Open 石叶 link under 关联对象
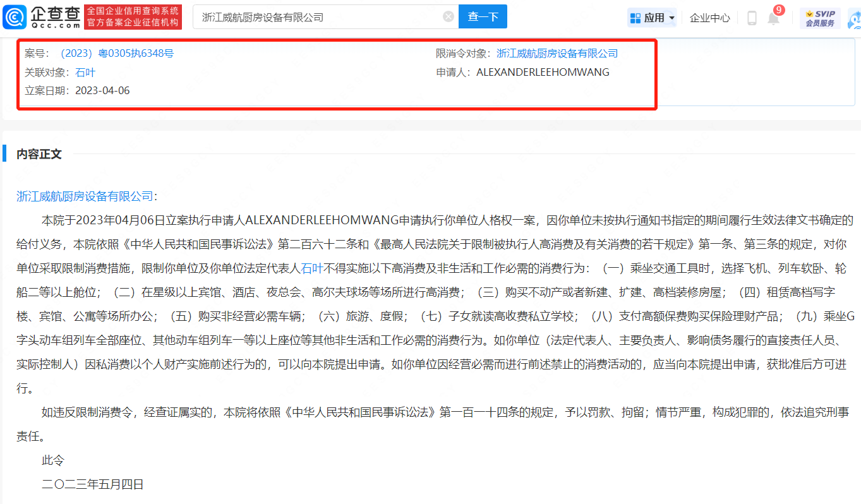 pos(85,72)
